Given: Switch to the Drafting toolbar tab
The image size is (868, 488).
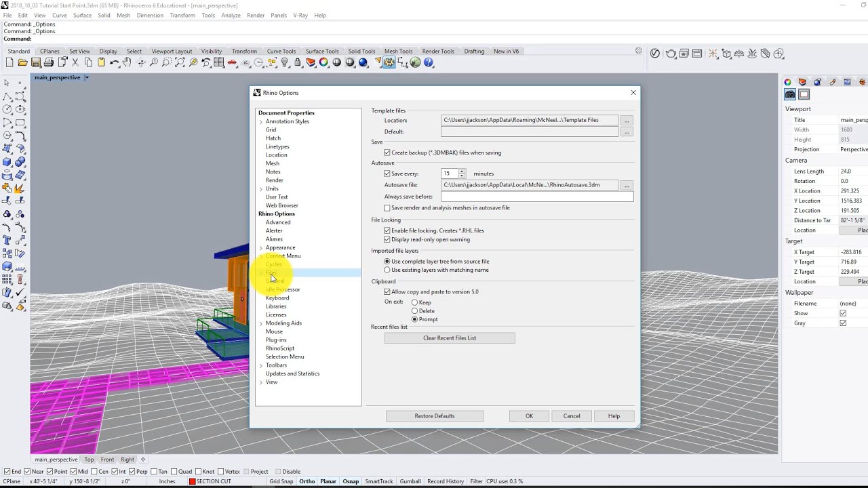Looking at the screenshot, I should coord(474,51).
